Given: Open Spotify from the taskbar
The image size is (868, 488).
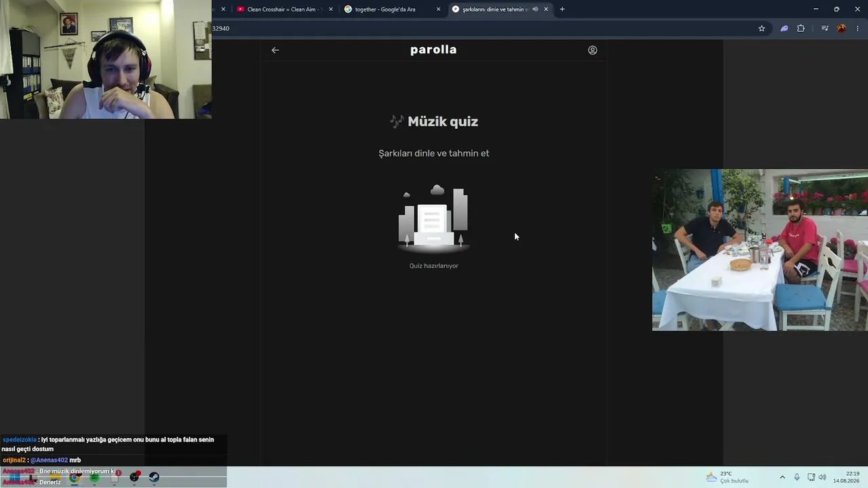Looking at the screenshot, I should 94,477.
